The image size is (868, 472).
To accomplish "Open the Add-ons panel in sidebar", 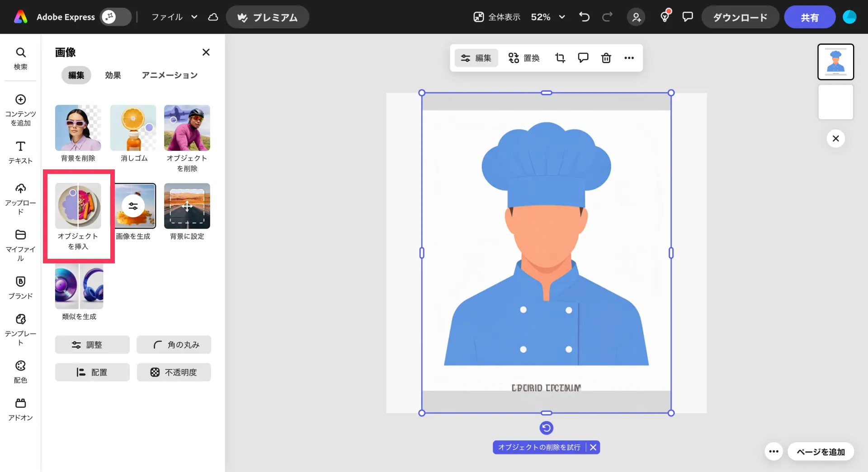I will tap(20, 409).
